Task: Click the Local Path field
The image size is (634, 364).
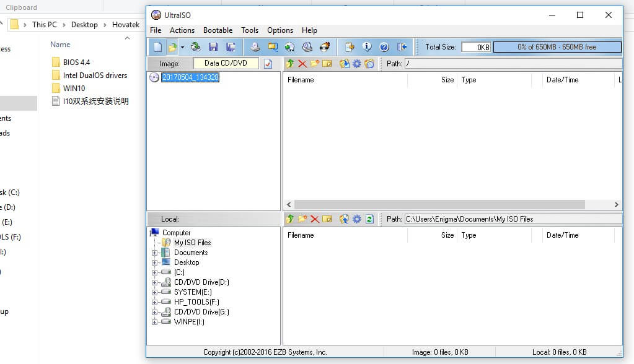Action: click(513, 219)
